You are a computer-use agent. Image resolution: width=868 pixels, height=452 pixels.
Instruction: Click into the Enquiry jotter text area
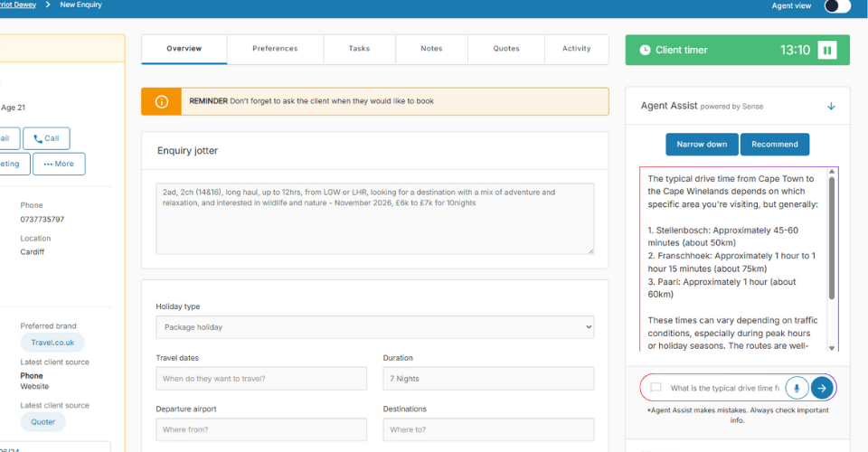374,219
